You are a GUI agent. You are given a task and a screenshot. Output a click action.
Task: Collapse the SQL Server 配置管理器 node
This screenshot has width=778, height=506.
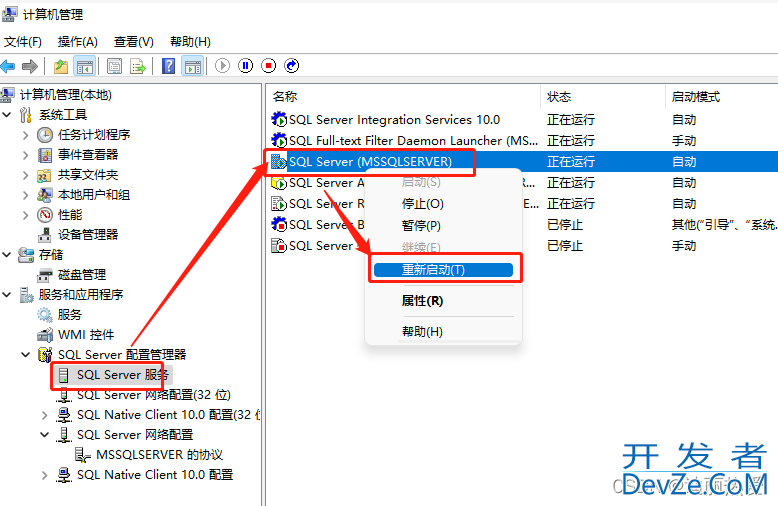(26, 355)
